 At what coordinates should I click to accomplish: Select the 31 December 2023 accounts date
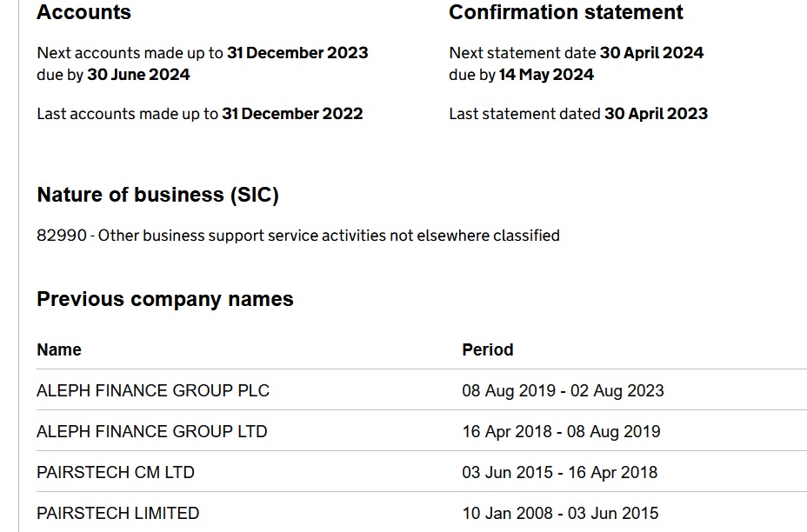[x=297, y=53]
